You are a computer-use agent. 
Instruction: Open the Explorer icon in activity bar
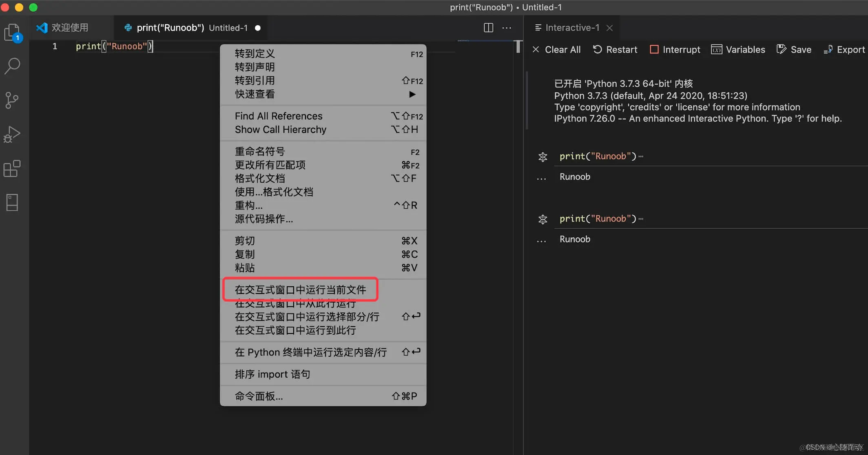point(12,32)
